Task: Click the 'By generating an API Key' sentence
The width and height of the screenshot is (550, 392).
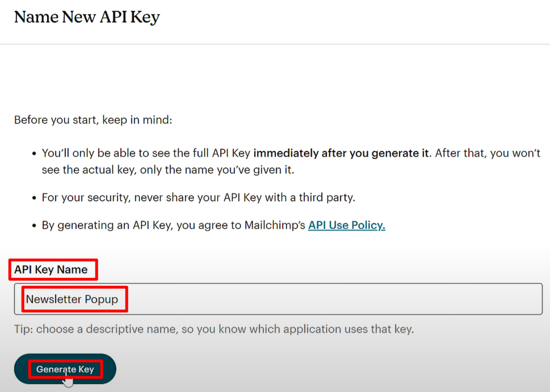Action: (213, 225)
